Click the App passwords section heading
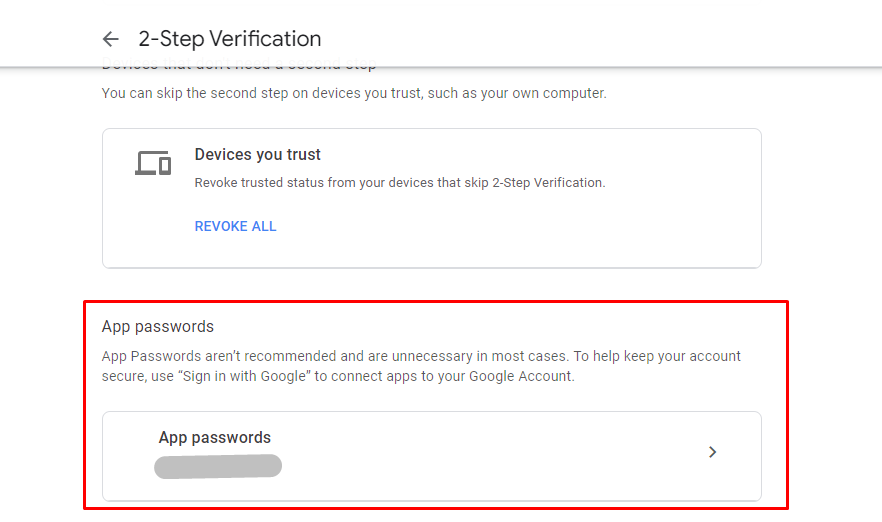 (158, 327)
